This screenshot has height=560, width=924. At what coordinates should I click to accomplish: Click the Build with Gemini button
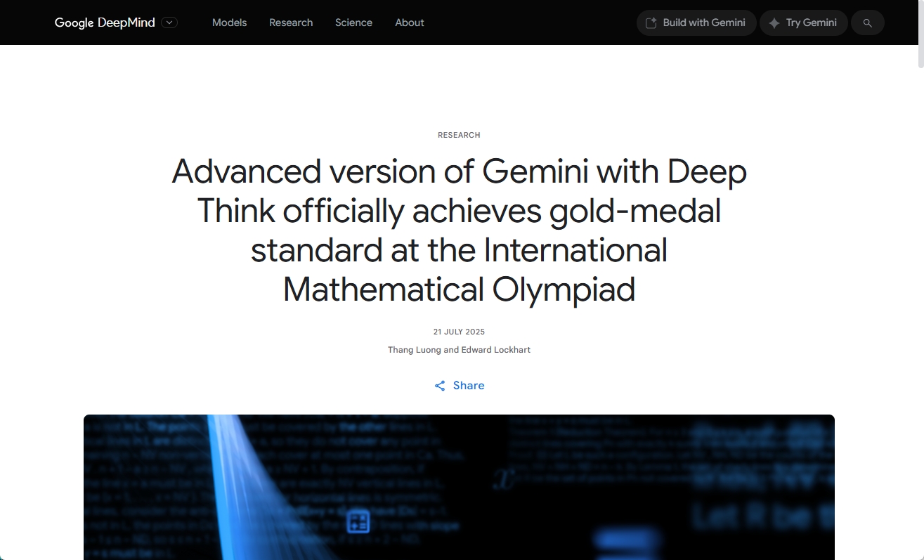[696, 22]
